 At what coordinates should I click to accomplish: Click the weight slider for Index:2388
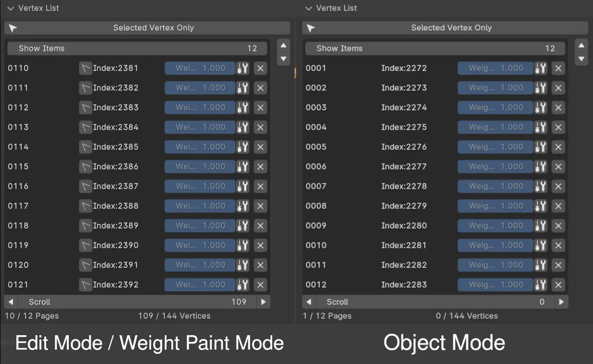tap(200, 206)
